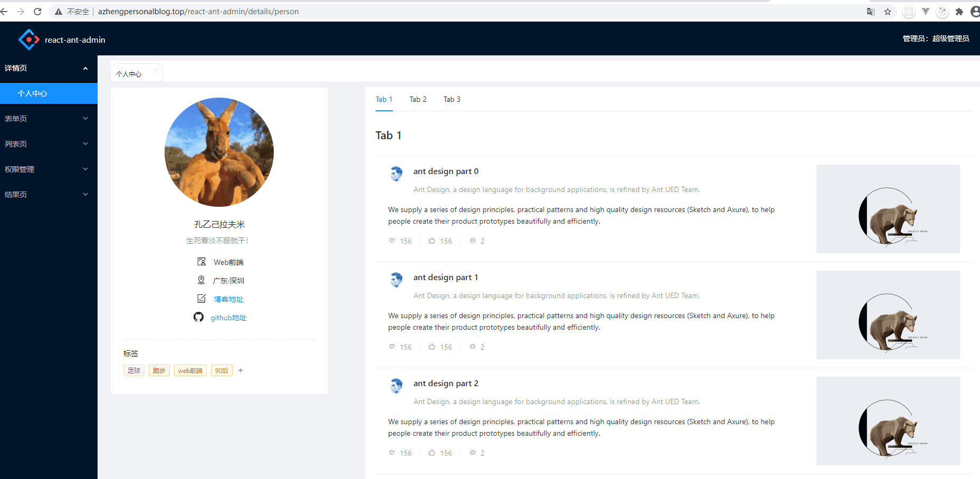Reload the page with browser refresh icon

37,12
